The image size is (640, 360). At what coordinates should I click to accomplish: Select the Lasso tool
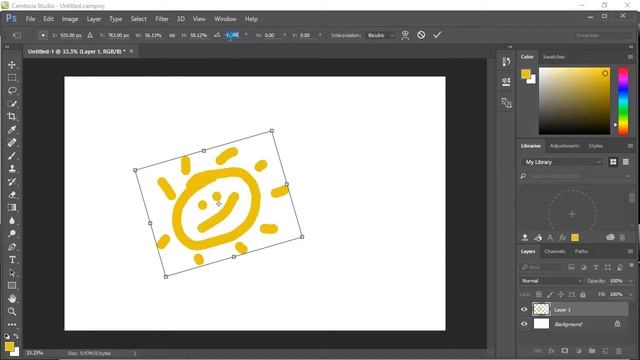(x=12, y=91)
